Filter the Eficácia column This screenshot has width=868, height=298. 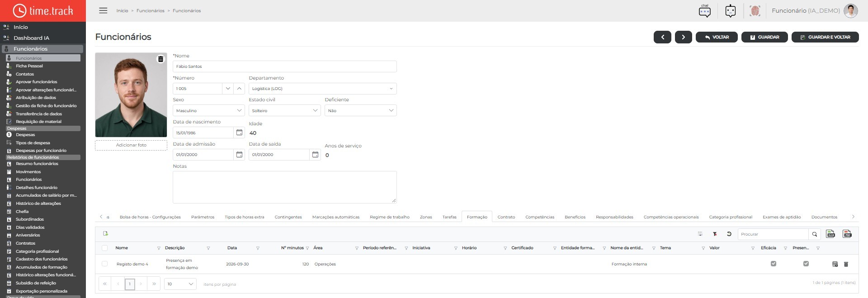[785, 248]
